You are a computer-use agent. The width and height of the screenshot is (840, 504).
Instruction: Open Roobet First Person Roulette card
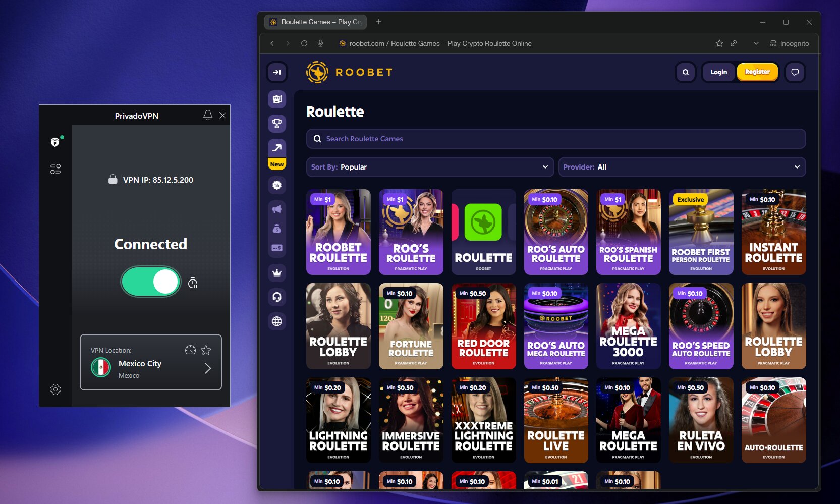[701, 232]
